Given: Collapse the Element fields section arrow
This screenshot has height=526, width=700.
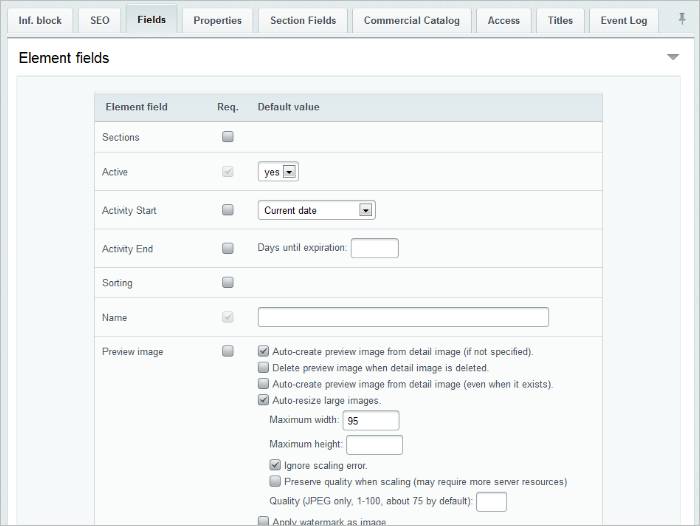Looking at the screenshot, I should pyautogui.click(x=673, y=57).
